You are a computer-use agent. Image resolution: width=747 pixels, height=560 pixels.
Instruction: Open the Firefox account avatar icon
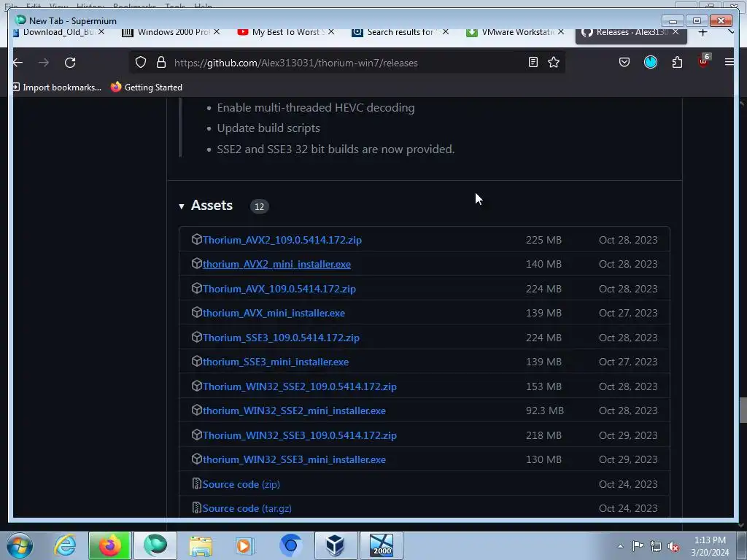[x=650, y=63]
